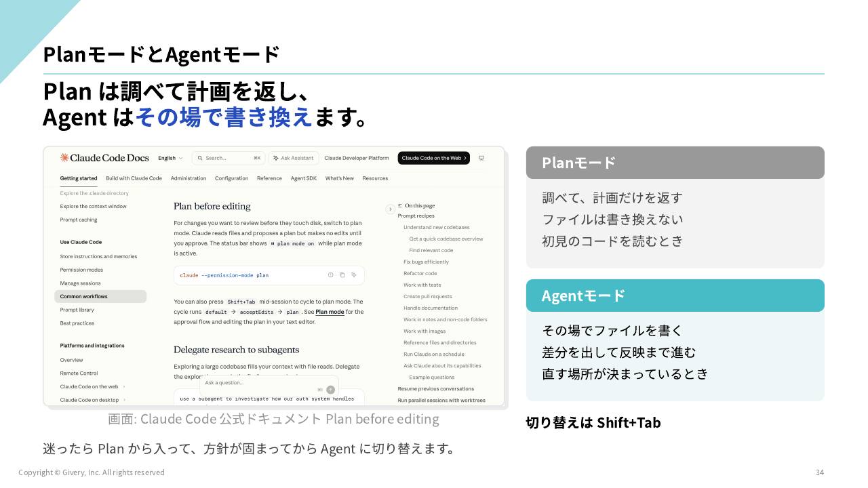
Task: Open Remote Control in the sidebar
Action: click(79, 373)
